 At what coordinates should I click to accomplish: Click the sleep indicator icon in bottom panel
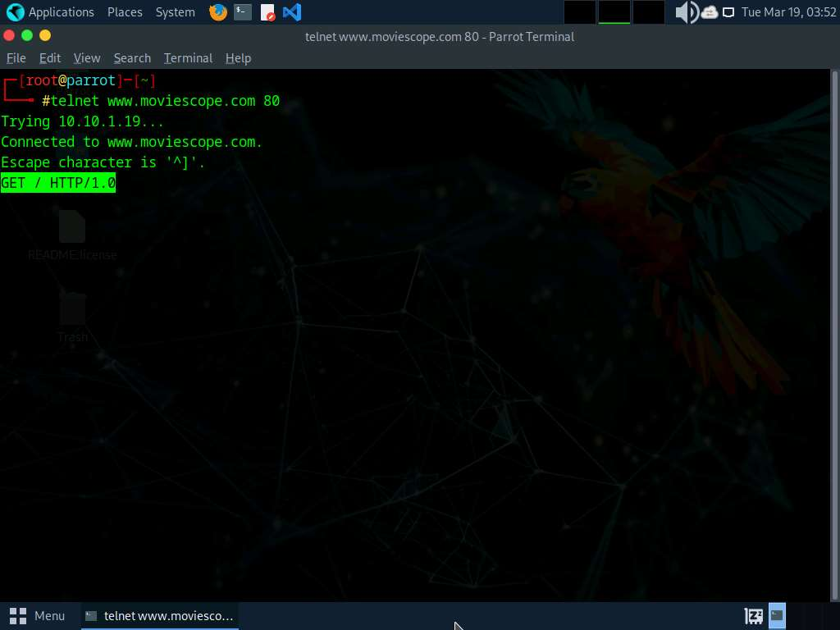(753, 615)
